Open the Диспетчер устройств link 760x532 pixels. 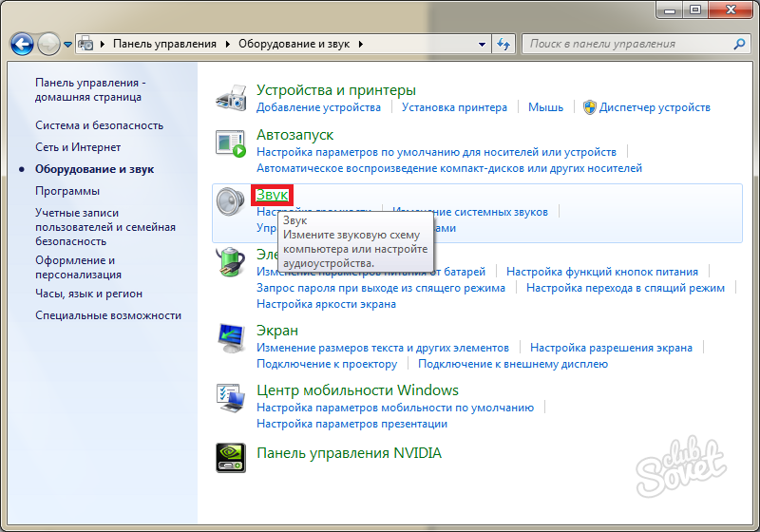pos(655,108)
